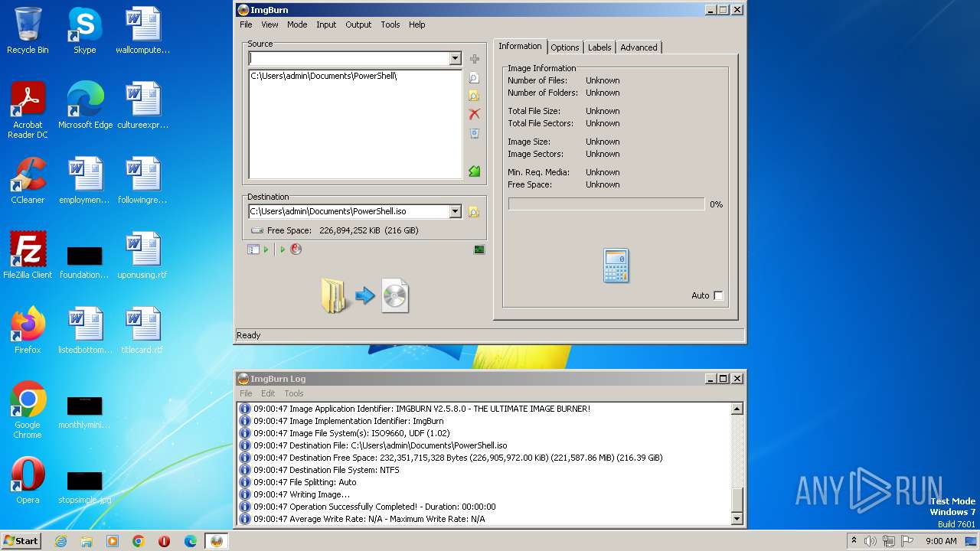Click Browse for a file icon

[475, 78]
